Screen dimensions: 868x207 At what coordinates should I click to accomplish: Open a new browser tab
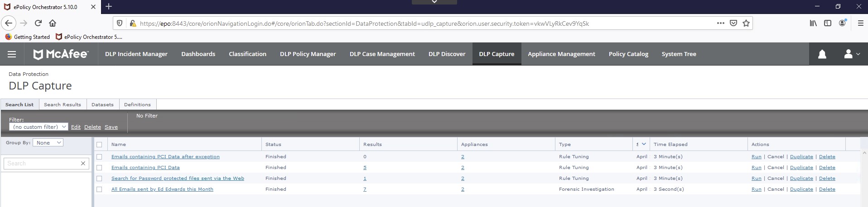coord(109,6)
